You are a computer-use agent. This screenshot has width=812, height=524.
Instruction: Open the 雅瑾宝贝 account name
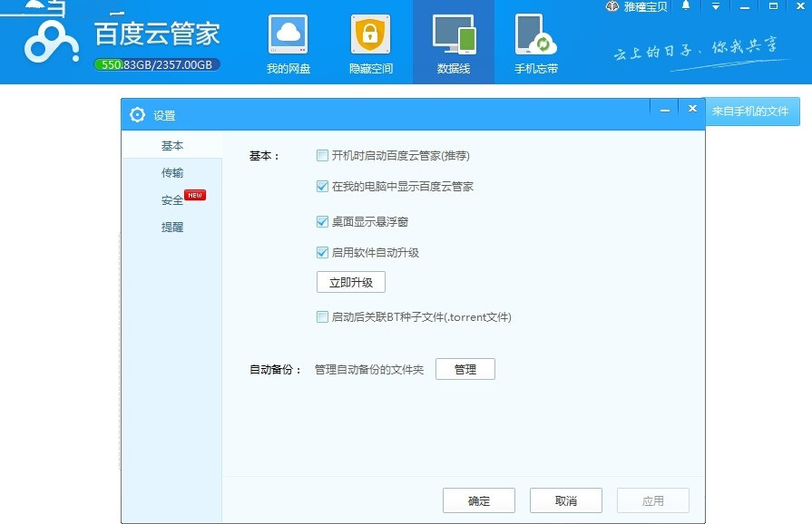pos(645,6)
